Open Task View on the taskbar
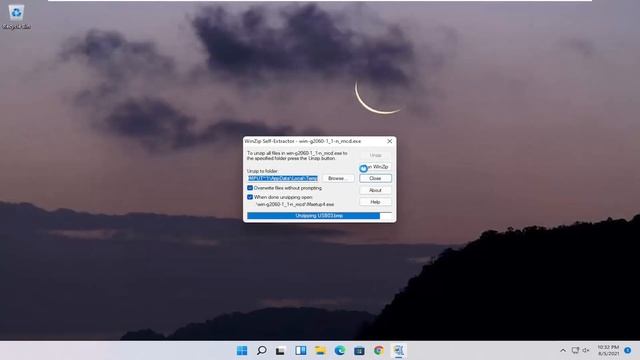The image size is (640, 360). (281, 351)
